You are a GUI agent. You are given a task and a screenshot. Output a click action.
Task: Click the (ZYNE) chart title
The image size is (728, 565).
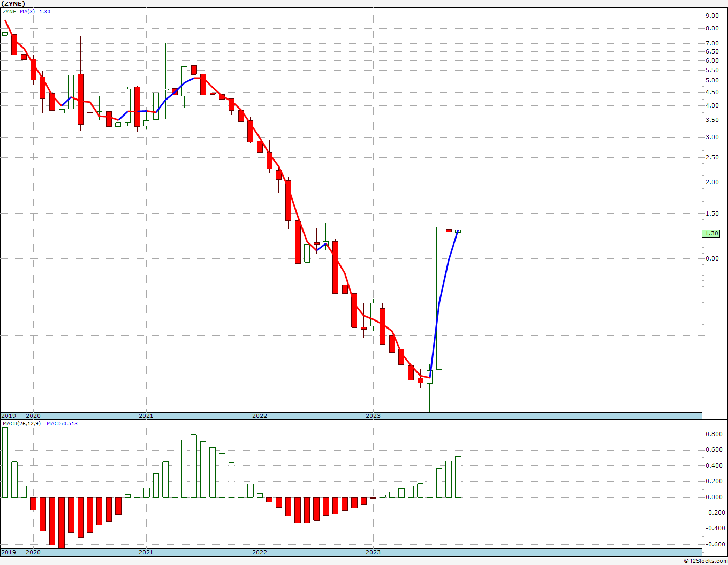pos(13,3)
